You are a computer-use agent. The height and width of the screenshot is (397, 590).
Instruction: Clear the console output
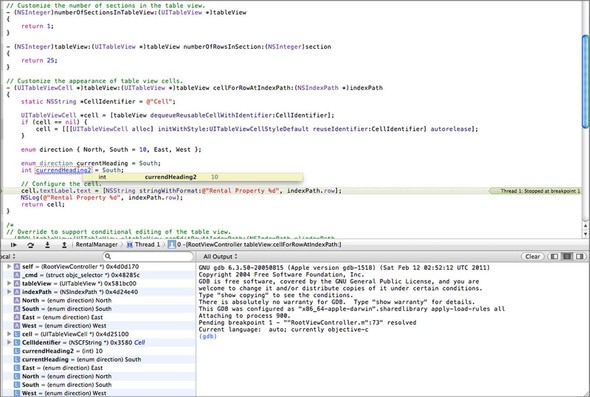532,256
